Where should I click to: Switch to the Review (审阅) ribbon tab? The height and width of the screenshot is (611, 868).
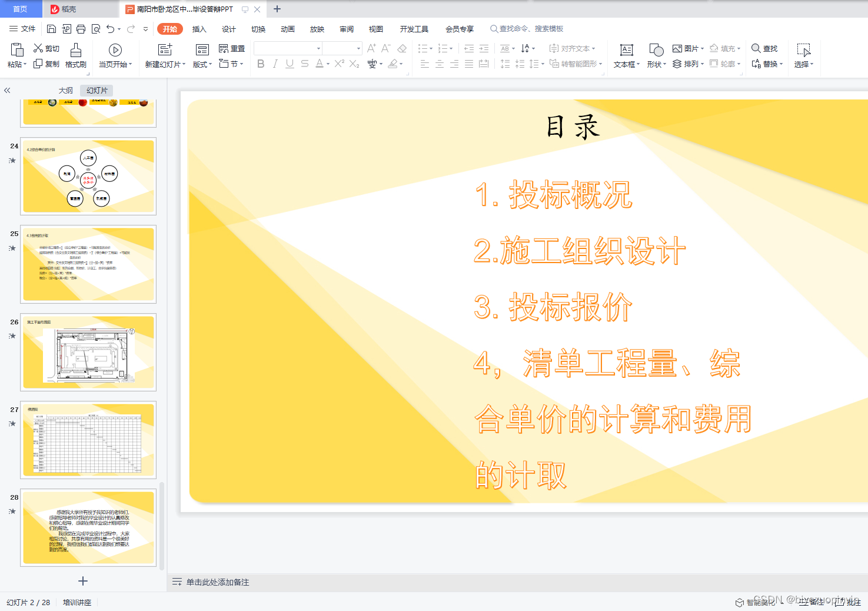pyautogui.click(x=347, y=29)
